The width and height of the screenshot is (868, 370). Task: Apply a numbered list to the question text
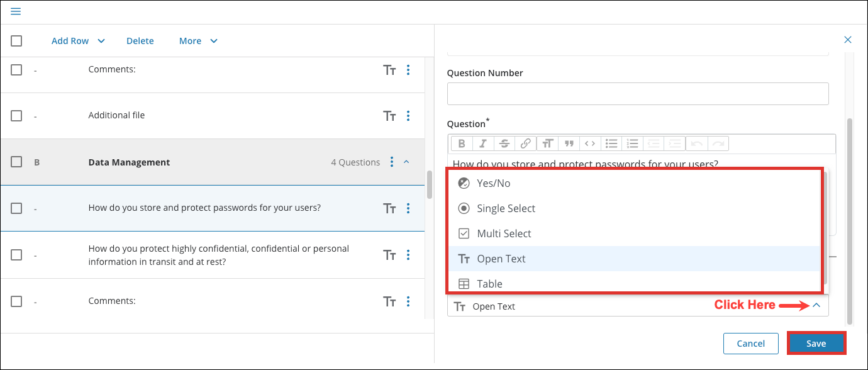tap(632, 143)
